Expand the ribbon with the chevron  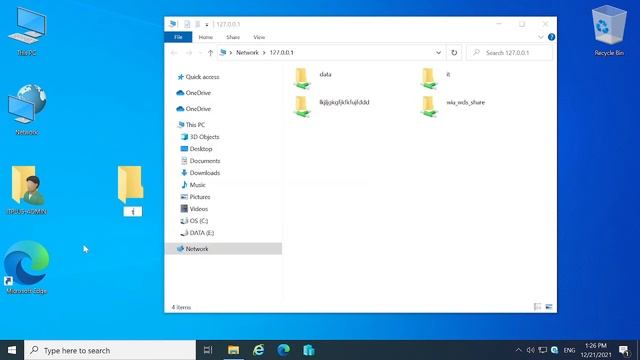pos(540,37)
